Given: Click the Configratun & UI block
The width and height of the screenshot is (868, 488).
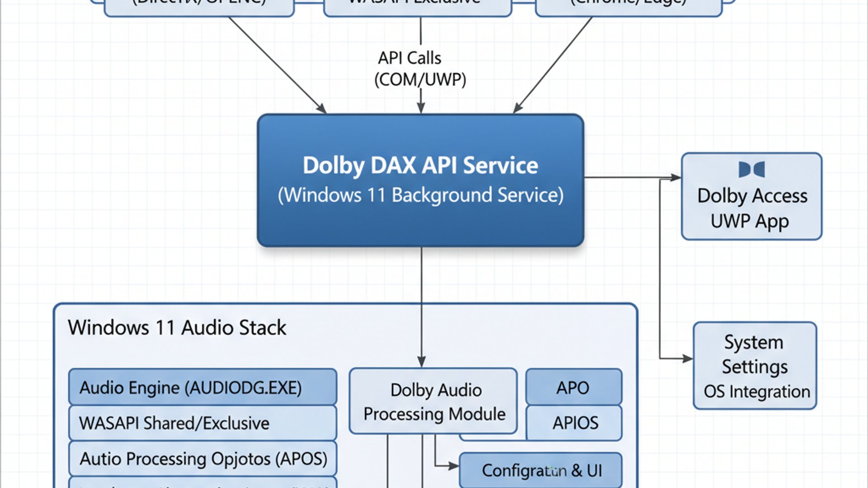Looking at the screenshot, I should point(541,470).
